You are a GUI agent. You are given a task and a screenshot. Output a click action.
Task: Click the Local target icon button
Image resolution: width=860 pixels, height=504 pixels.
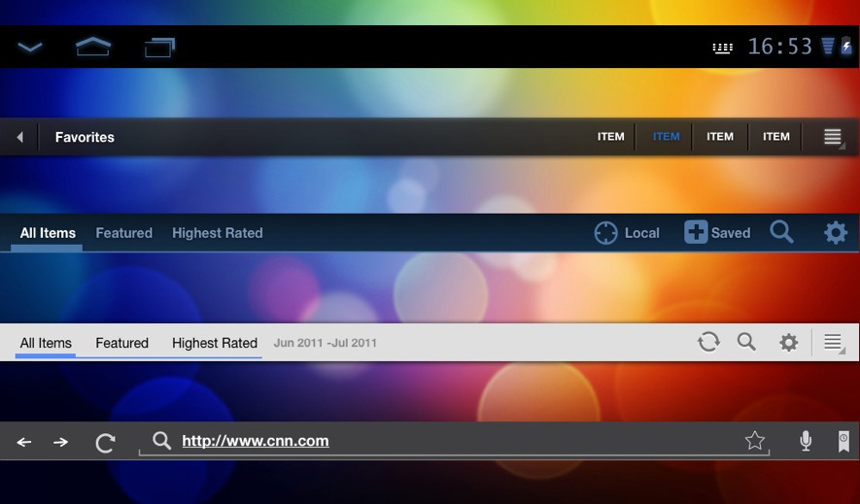click(606, 233)
